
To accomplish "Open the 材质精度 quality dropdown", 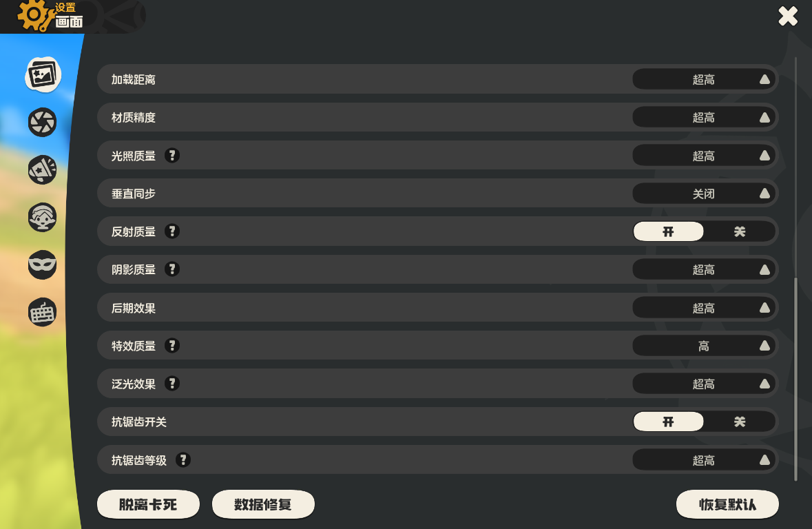I will coord(704,118).
